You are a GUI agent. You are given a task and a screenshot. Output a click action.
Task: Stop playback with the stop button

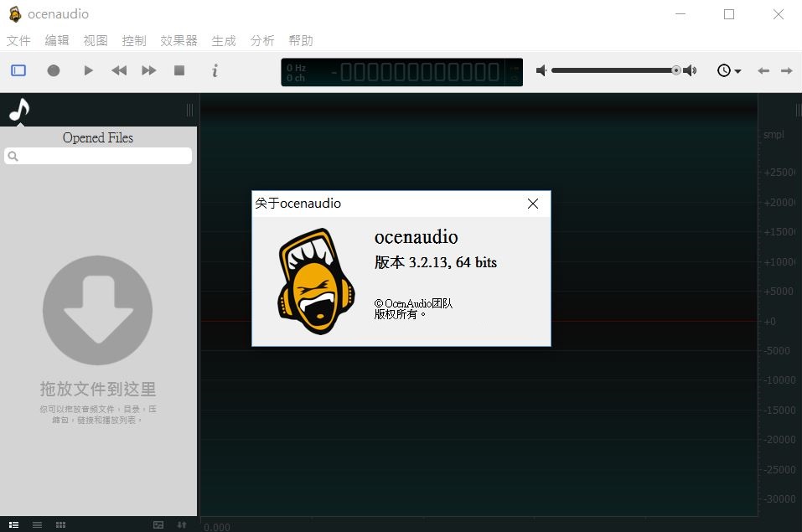[x=179, y=70]
